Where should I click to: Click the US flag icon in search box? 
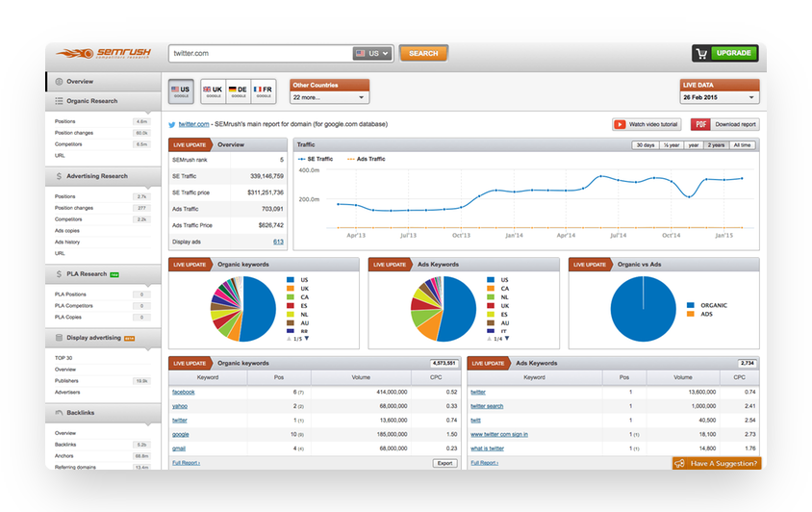pyautogui.click(x=361, y=53)
